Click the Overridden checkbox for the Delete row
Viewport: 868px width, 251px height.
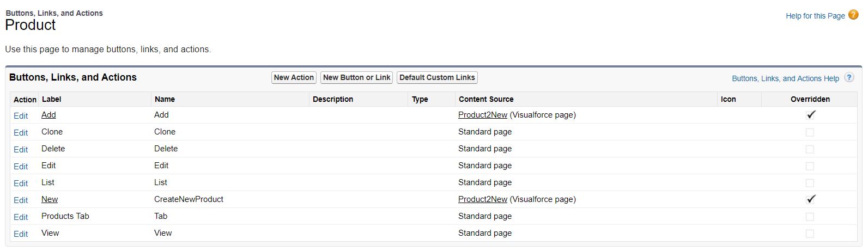pos(810,149)
